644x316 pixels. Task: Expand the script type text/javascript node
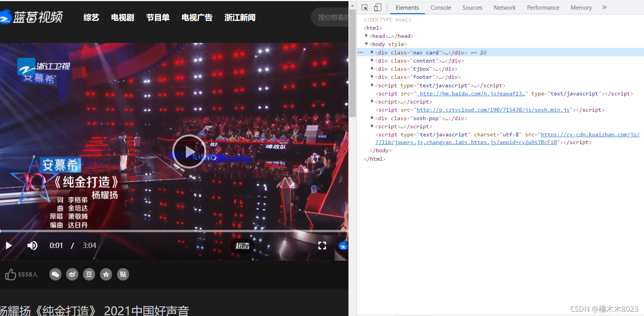tap(372, 85)
